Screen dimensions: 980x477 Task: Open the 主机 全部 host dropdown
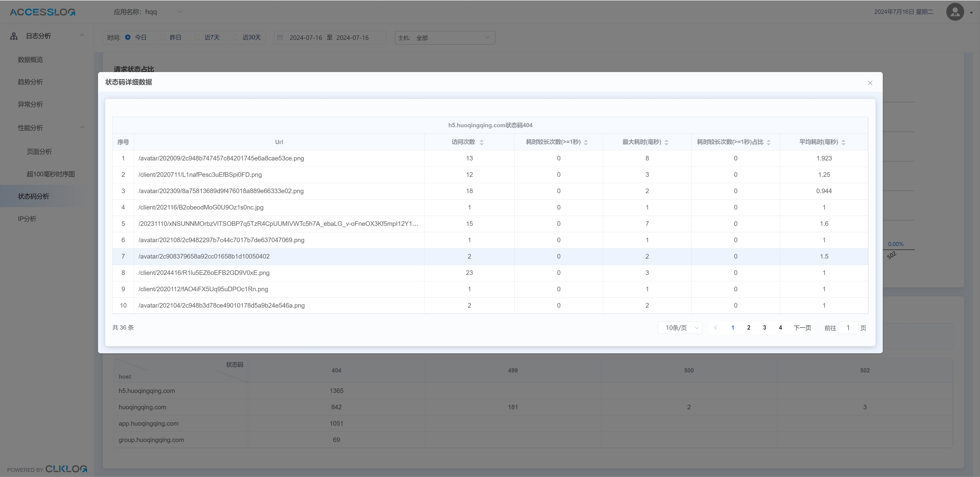tap(445, 38)
